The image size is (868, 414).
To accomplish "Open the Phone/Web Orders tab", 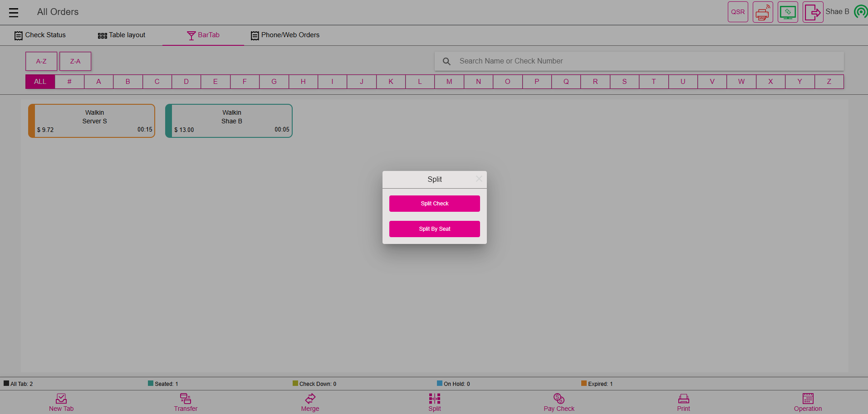I will (285, 35).
